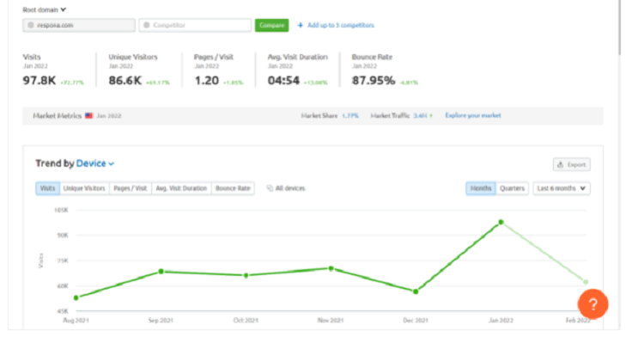This screenshot has width=644, height=343.
Task: Open the orange help question mark button
Action: tap(592, 304)
